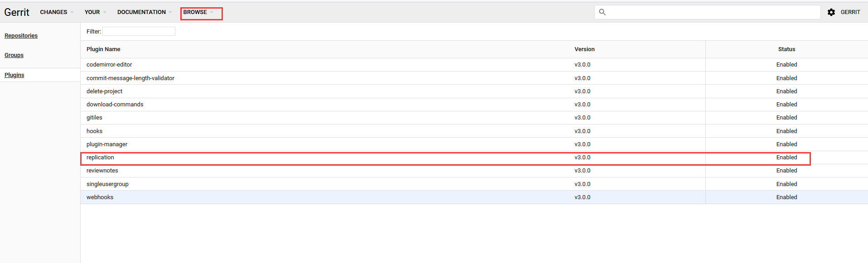Click the delete-project plugin entry
The image size is (868, 263).
pyautogui.click(x=105, y=91)
